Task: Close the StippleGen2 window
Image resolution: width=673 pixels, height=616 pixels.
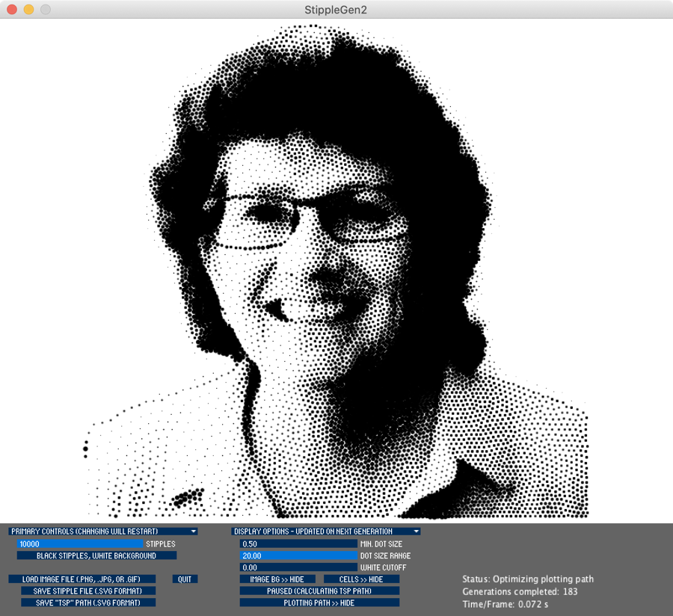Action: (12, 10)
